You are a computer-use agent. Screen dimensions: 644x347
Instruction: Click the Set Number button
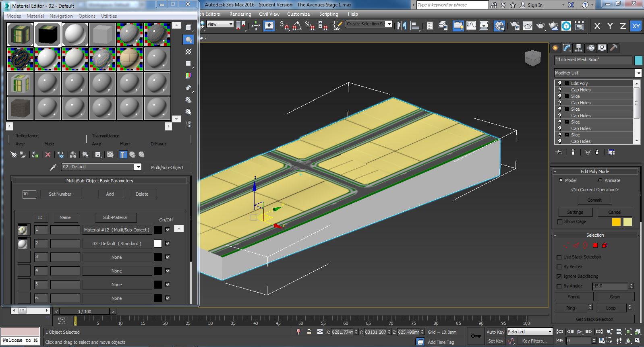point(60,194)
